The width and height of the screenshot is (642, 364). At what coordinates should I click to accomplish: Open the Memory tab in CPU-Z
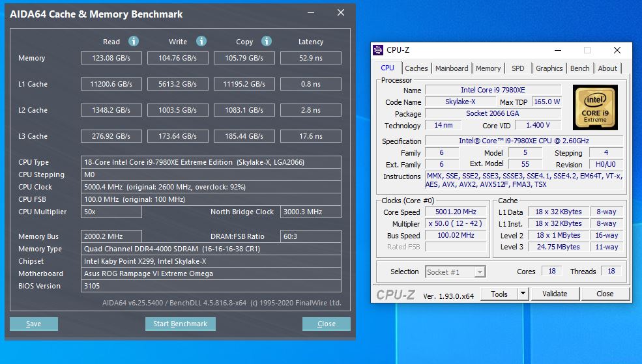tap(488, 68)
